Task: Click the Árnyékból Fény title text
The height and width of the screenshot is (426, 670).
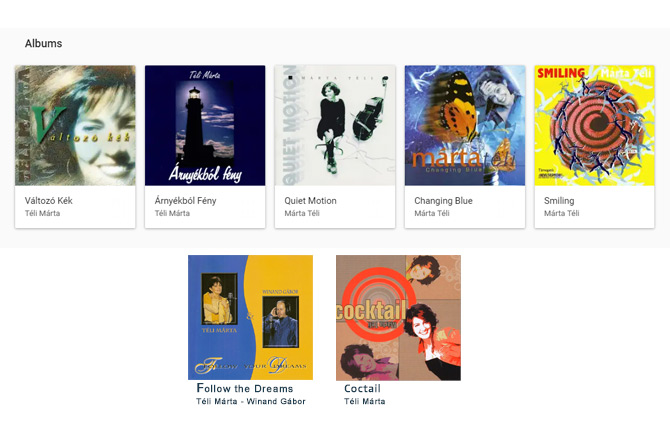Action: pyautogui.click(x=185, y=200)
